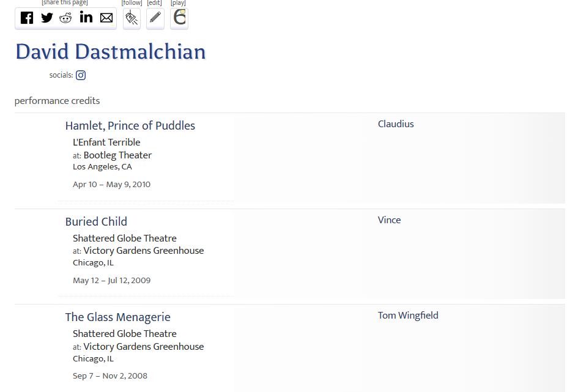Open Victory Gardens Greenhouse under Glass Menagerie
Image resolution: width=567 pixels, height=392 pixels.
click(144, 346)
